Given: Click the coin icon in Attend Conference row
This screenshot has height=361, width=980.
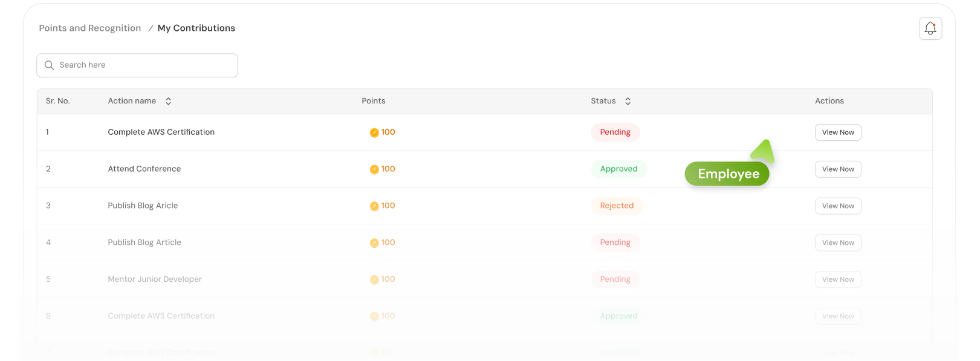Looking at the screenshot, I should click(x=374, y=169).
